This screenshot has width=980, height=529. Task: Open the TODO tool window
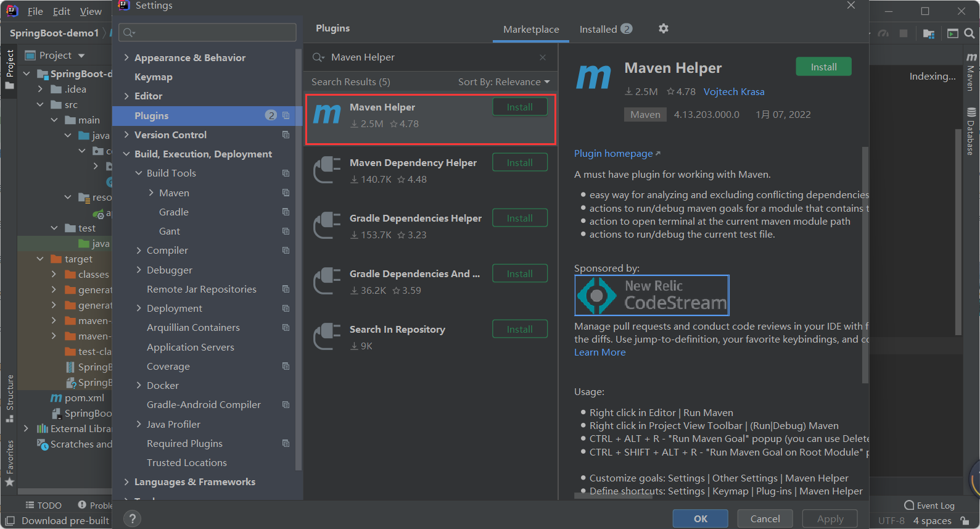coord(43,506)
